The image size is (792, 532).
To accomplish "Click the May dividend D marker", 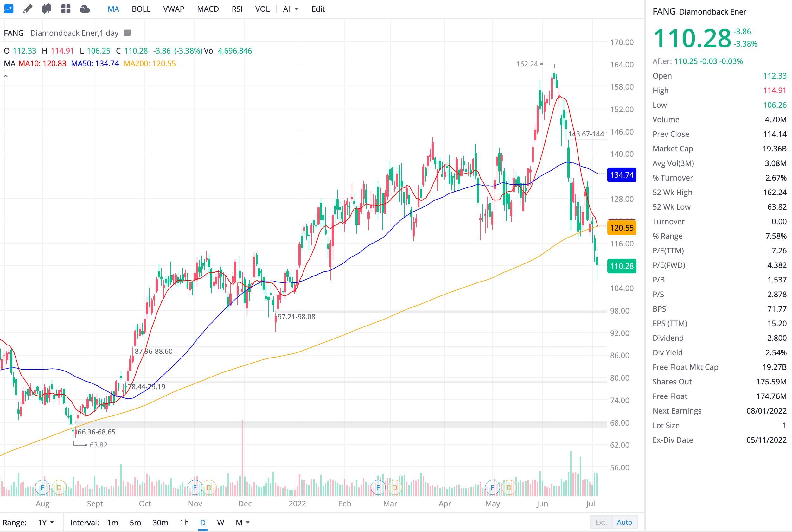I will [x=509, y=488].
